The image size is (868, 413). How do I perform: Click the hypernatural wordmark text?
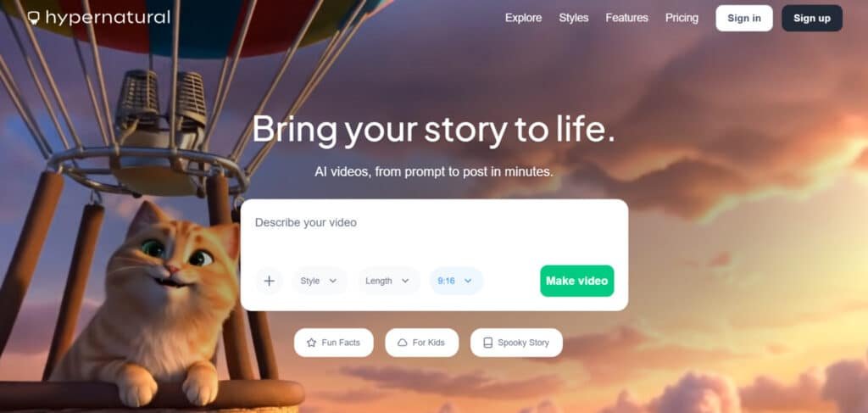tap(108, 19)
